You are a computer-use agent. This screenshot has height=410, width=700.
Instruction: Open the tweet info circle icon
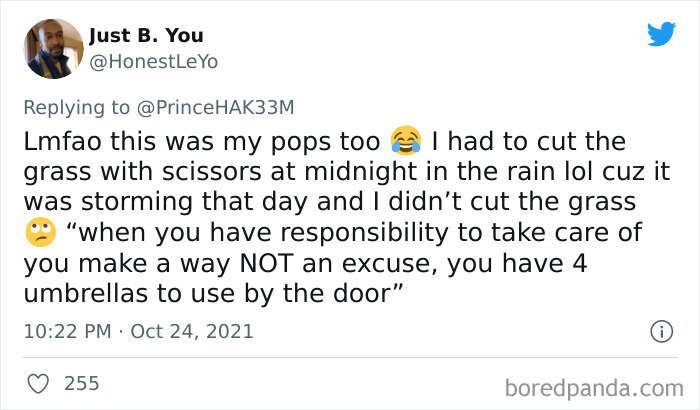click(659, 330)
